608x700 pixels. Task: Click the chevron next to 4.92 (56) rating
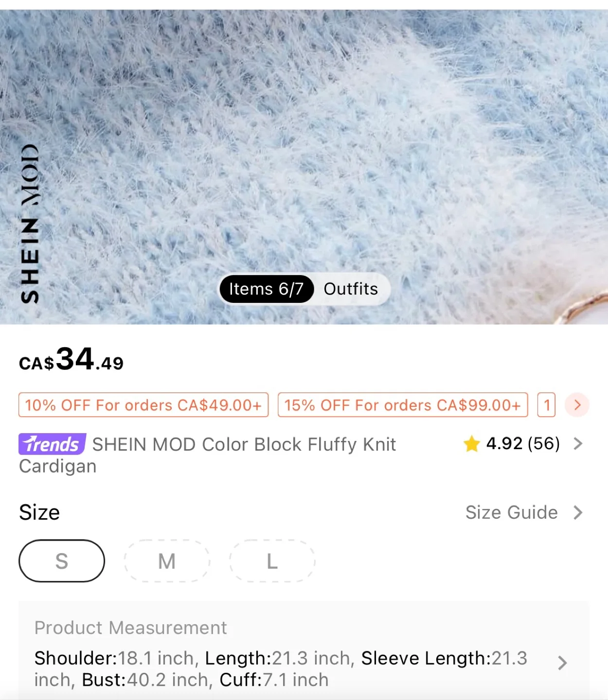coord(578,443)
